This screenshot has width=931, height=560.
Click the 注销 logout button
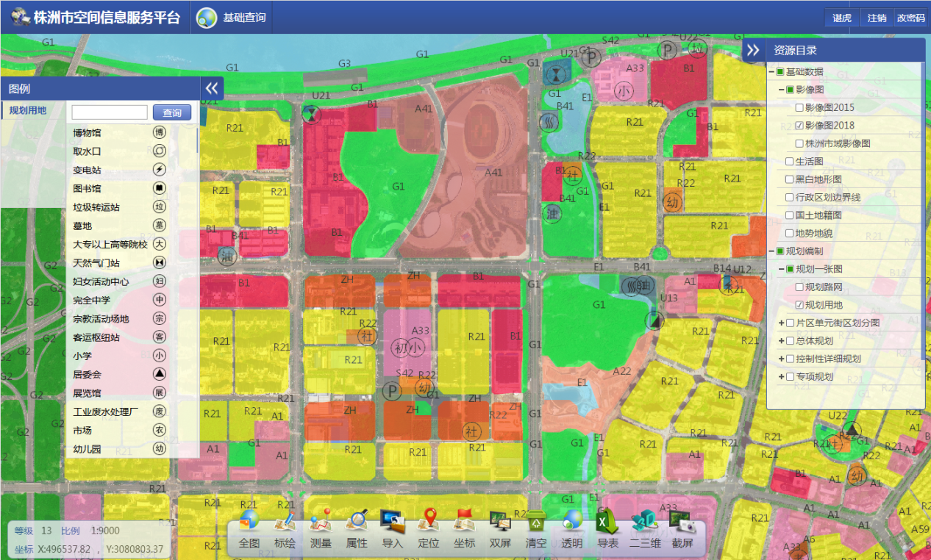coord(877,18)
